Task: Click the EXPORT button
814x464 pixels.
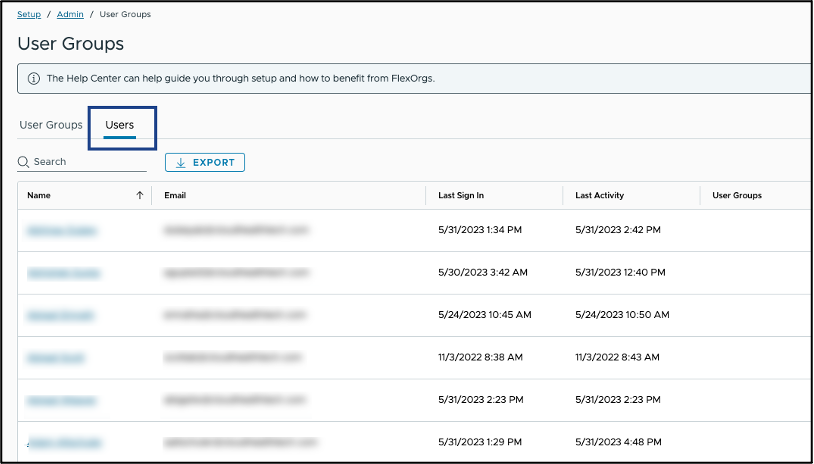Action: (x=205, y=162)
